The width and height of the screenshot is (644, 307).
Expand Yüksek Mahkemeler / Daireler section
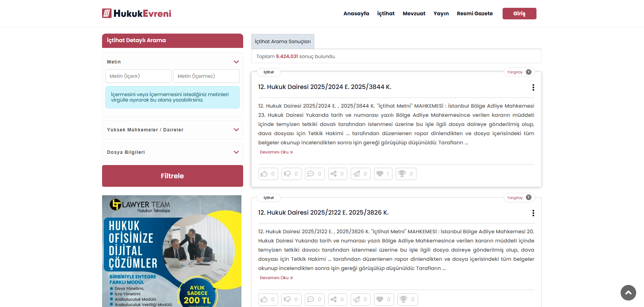(x=236, y=130)
